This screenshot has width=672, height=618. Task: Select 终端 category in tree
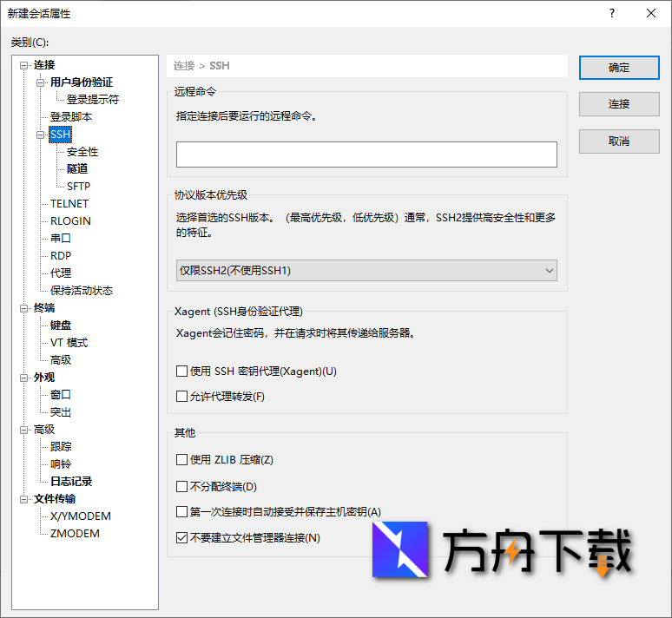click(x=44, y=308)
